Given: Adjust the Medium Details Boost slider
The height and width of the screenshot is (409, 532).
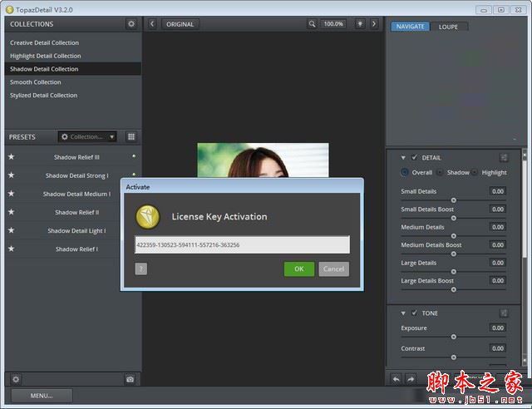Looking at the screenshot, I should pos(453,254).
